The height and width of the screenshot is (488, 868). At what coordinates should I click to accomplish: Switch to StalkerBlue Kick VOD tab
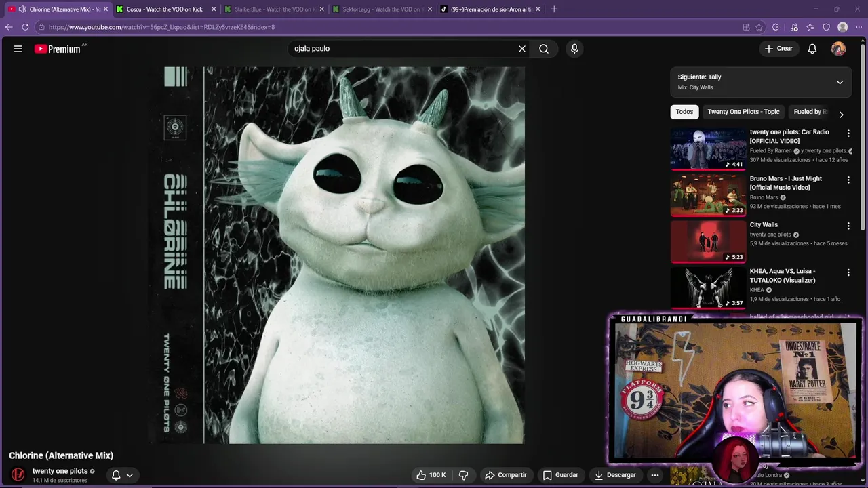click(275, 9)
